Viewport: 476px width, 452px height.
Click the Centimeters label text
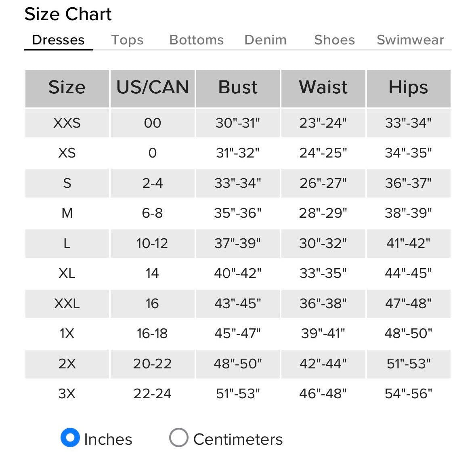click(x=238, y=439)
